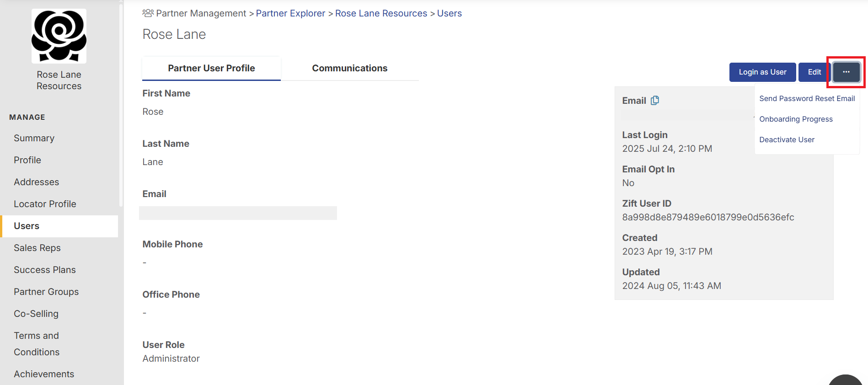Select Send Password Reset Email option

click(807, 98)
